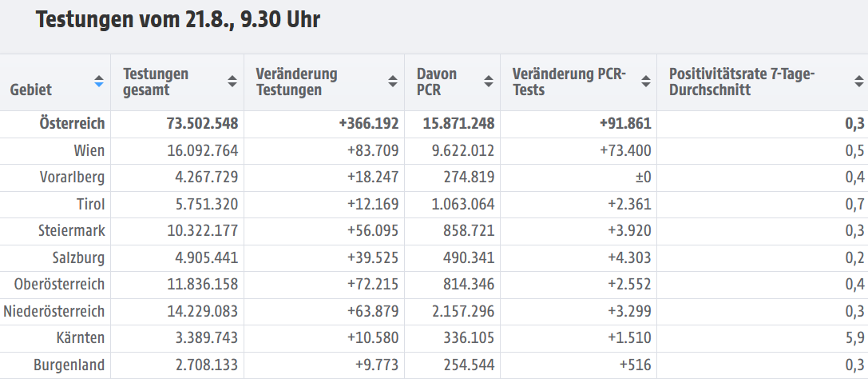Click Oberösterreich in the table

tap(59, 285)
